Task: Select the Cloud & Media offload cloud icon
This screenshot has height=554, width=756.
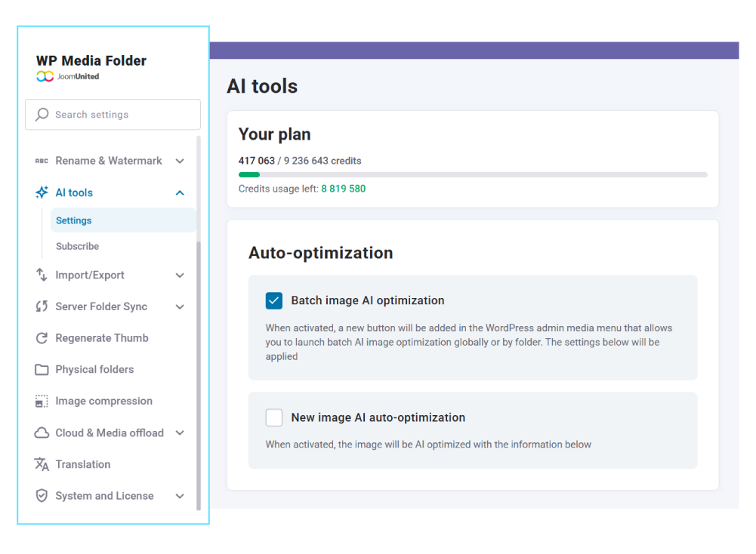Action: click(x=42, y=432)
